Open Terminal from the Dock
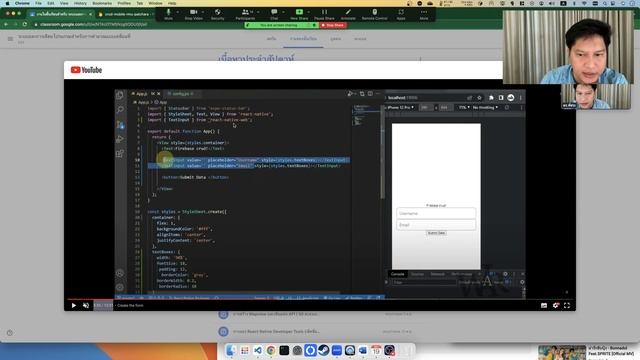 pyautogui.click(x=284, y=350)
